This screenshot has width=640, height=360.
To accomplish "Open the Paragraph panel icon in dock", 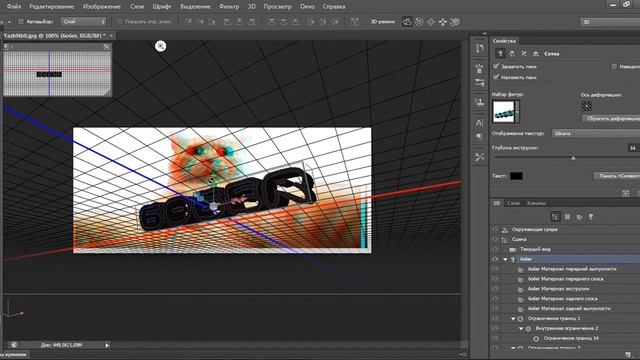I will [x=480, y=136].
